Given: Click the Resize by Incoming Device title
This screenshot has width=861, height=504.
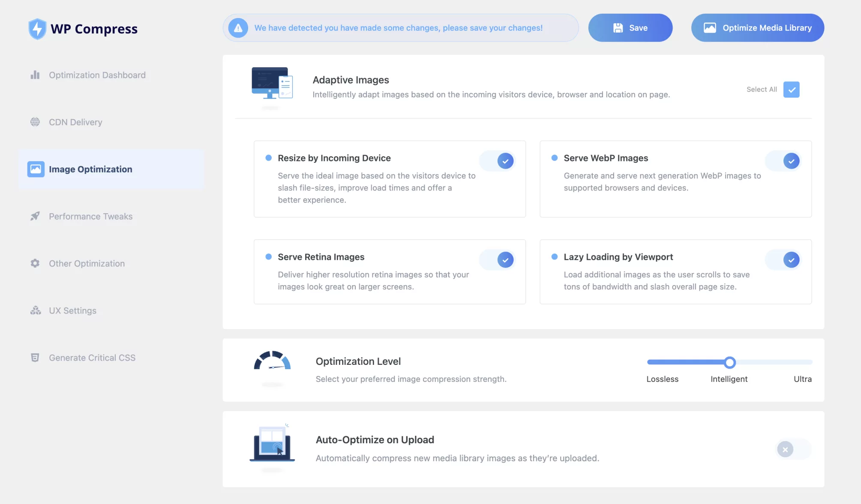Looking at the screenshot, I should [x=334, y=158].
